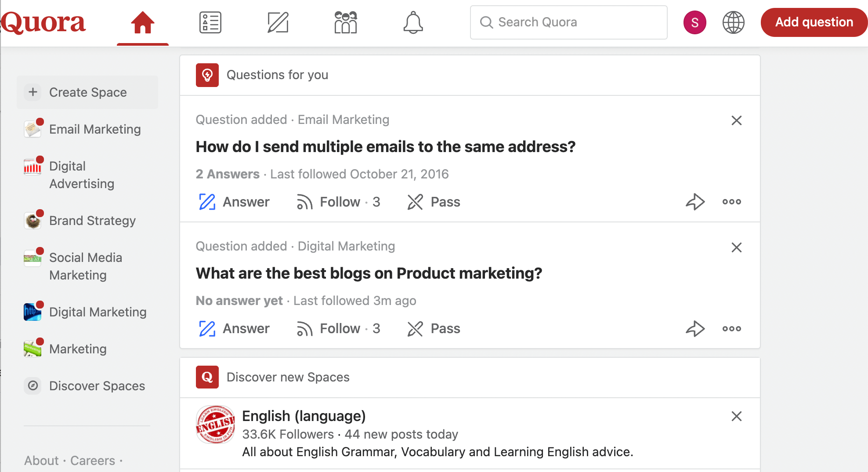868x472 pixels.
Task: Click the green Marketing space icon
Action: (x=33, y=349)
